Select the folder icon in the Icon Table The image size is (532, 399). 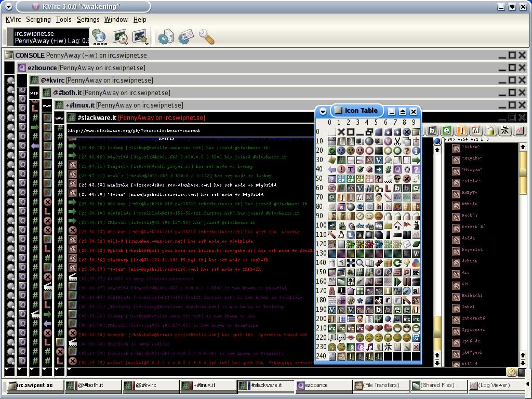[x=388, y=225]
